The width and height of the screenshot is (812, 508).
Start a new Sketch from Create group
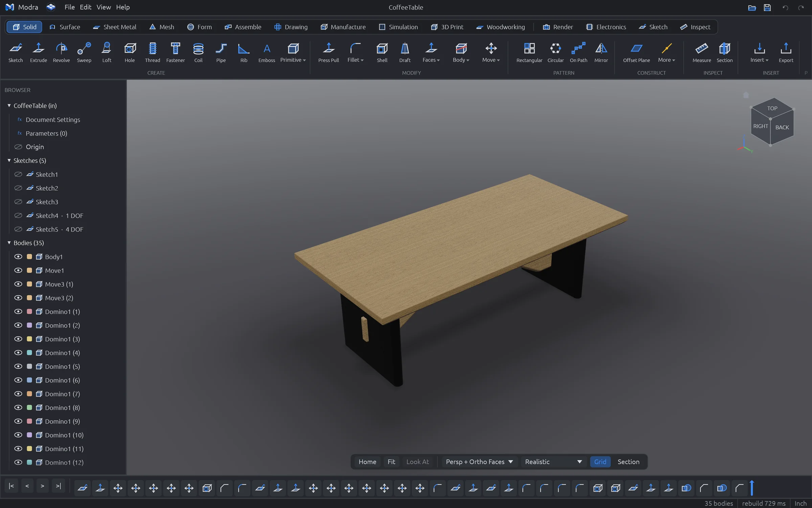point(16,52)
